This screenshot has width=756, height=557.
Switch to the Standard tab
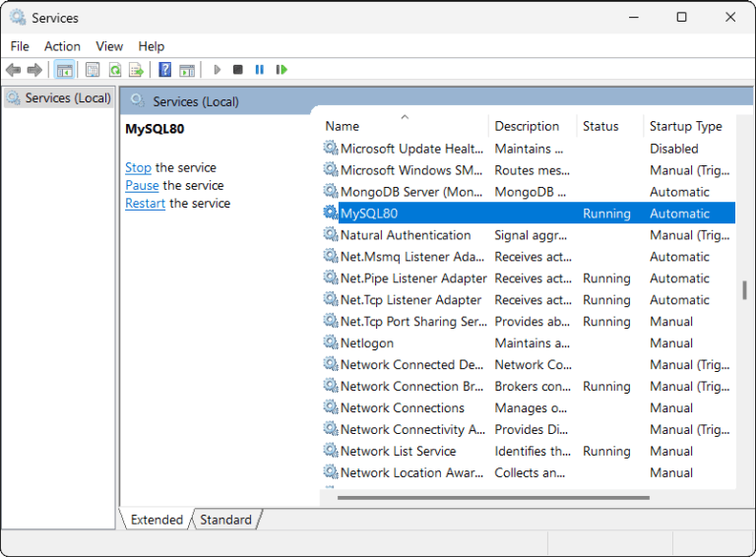225,520
